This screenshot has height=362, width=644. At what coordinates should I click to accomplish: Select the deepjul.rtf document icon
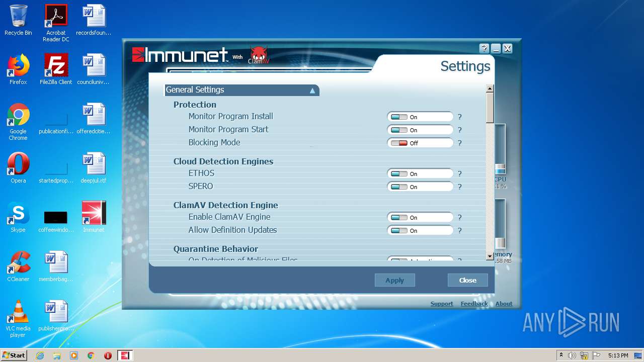pyautogui.click(x=94, y=168)
